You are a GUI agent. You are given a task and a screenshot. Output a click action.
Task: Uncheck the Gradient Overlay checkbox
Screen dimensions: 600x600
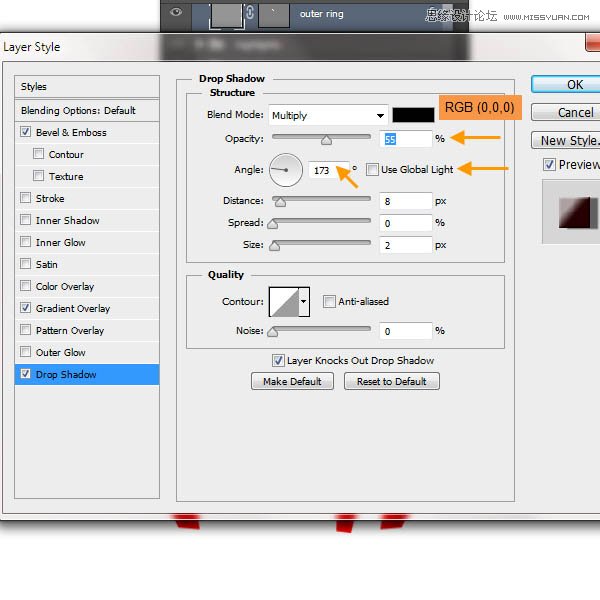[x=26, y=308]
